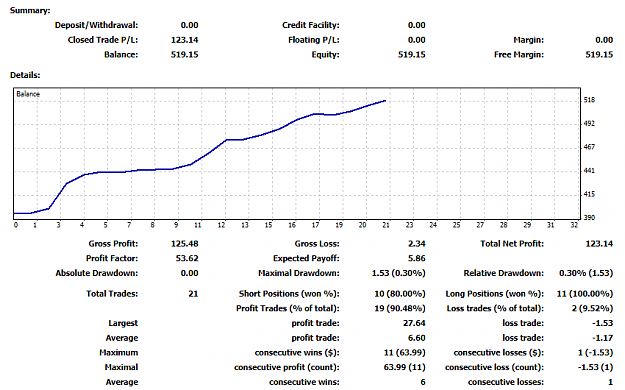Click consecutive profit value 63.99 (11)
The image size is (625, 390).
[405, 367]
